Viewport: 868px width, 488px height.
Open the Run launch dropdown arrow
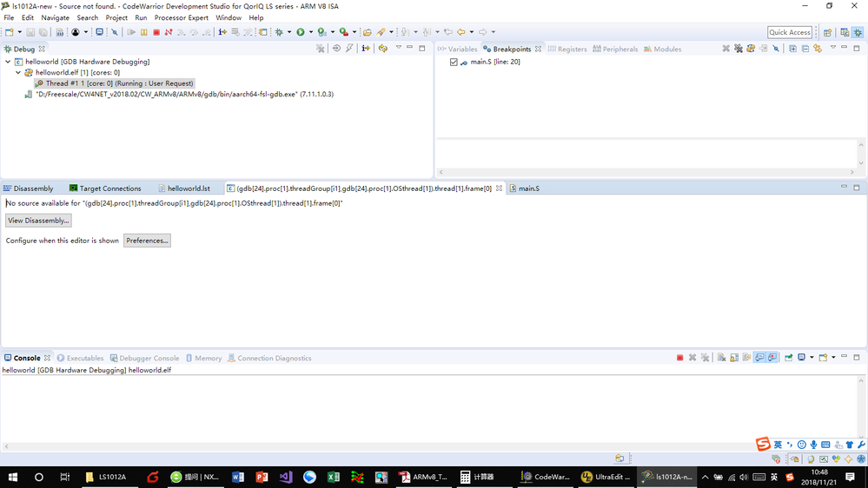coord(310,32)
